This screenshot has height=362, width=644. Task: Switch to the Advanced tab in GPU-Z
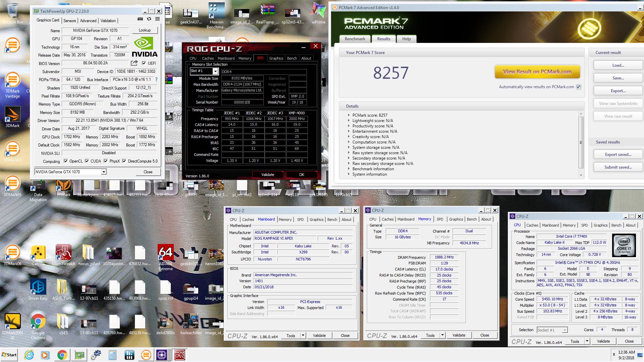(x=88, y=20)
